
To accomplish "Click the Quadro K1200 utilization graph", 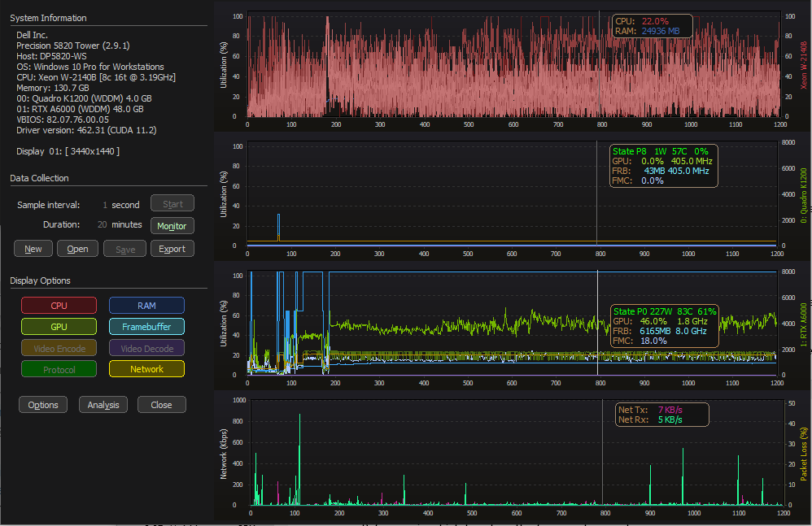I will (512, 193).
